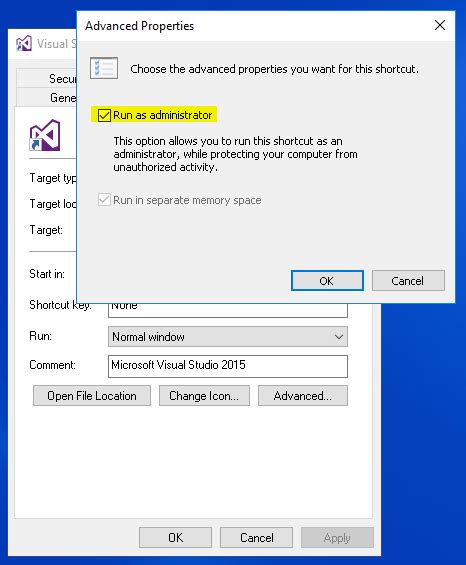Viewport: 466px width, 565px height.
Task: Click the 'Choose the advanced properties' description text
Action: [x=275, y=69]
